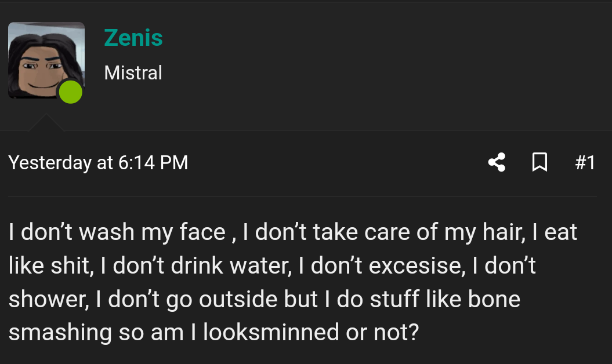Click the word 'face' in the first line
Image resolution: width=612 pixels, height=364 pixels.
pos(202,233)
